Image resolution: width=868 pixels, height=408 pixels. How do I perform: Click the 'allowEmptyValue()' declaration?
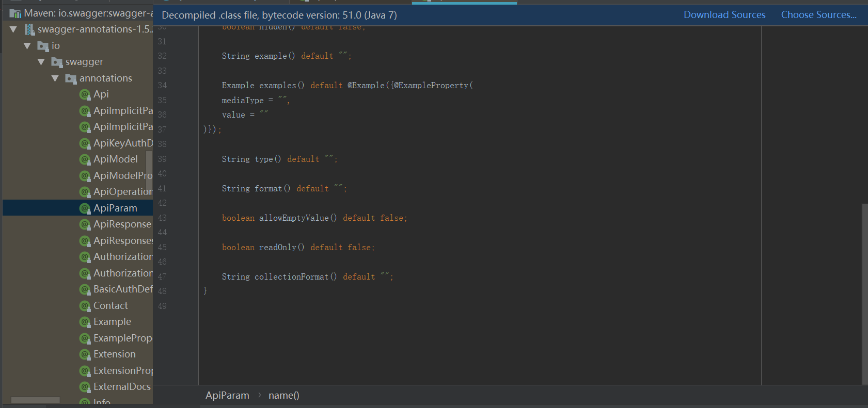tap(314, 218)
